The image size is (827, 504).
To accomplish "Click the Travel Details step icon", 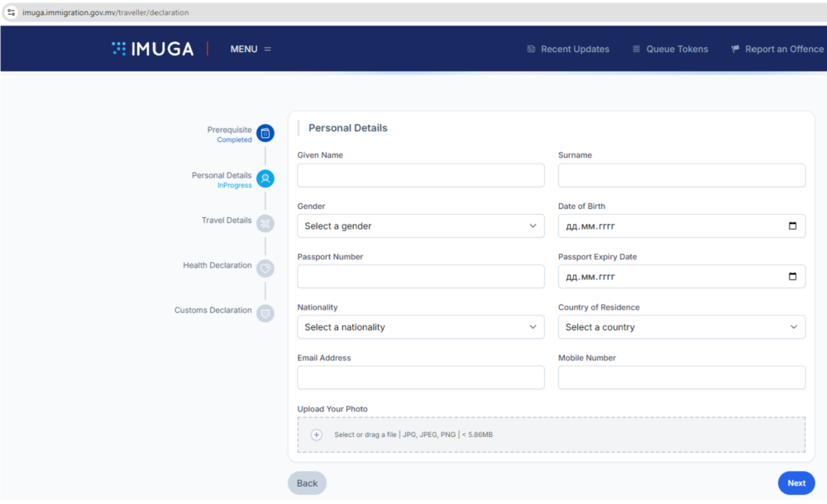I will point(265,223).
